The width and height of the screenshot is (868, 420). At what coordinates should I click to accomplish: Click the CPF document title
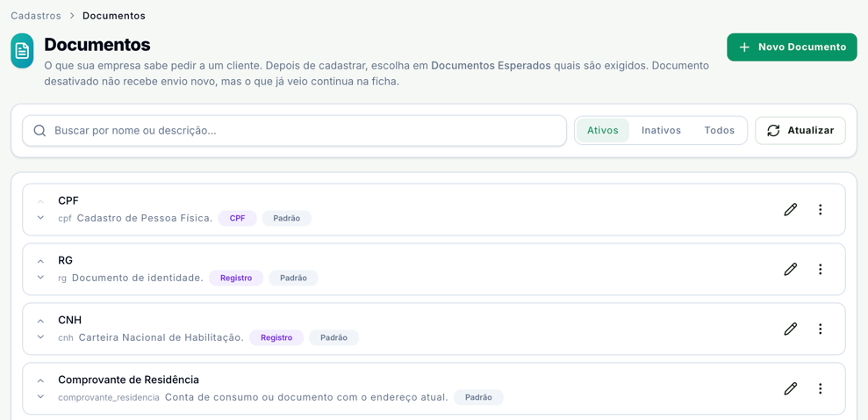[68, 200]
